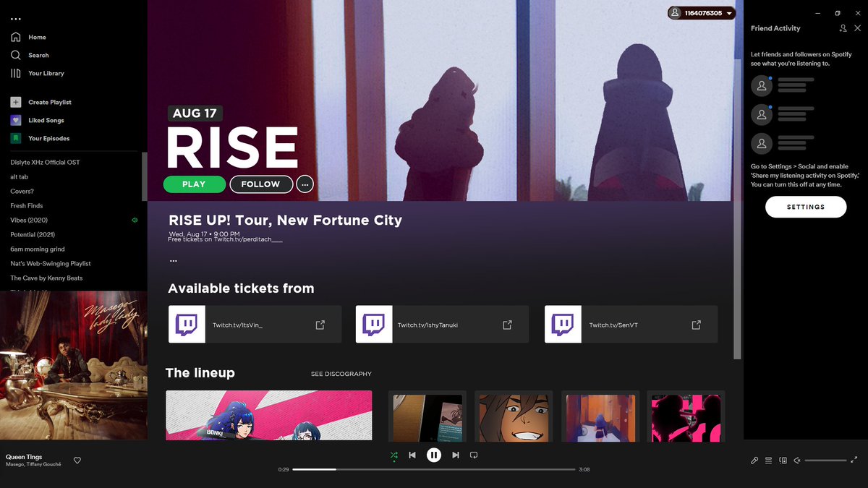The height and width of the screenshot is (488, 868).
Task: Pause the current song
Action: pyautogui.click(x=433, y=455)
